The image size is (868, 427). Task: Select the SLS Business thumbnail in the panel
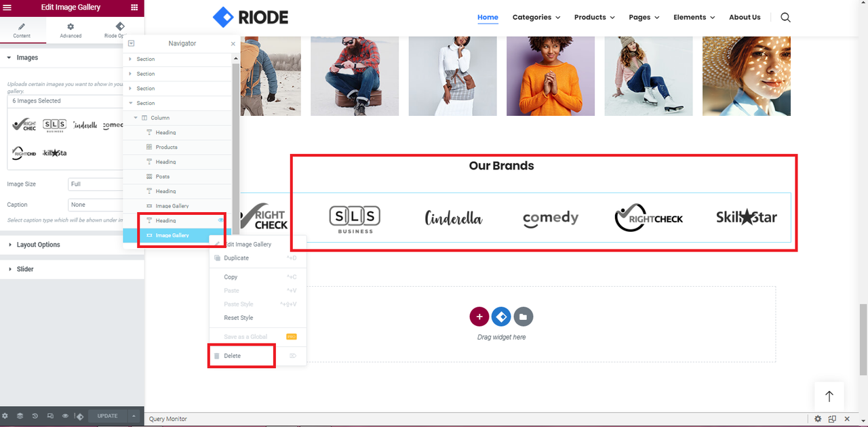54,125
